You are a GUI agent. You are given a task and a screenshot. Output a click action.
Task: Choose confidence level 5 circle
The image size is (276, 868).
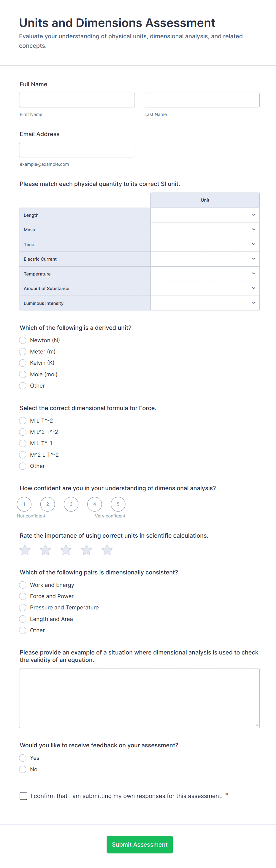click(118, 504)
